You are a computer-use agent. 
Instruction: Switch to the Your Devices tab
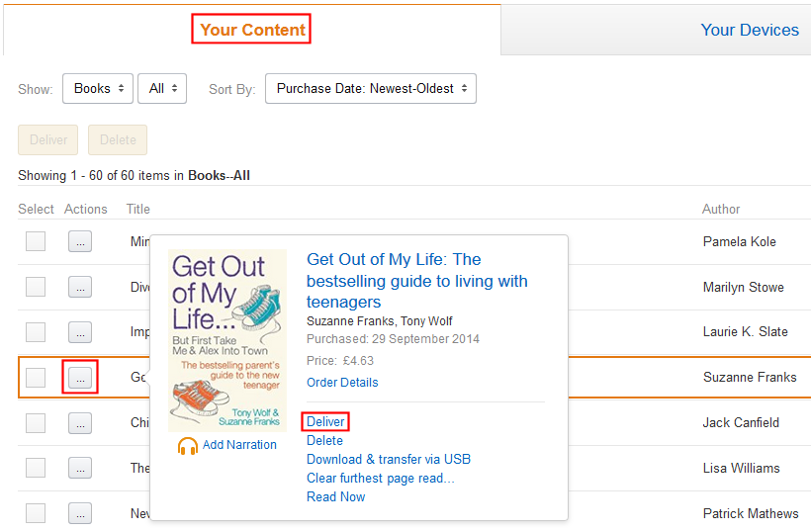[749, 30]
